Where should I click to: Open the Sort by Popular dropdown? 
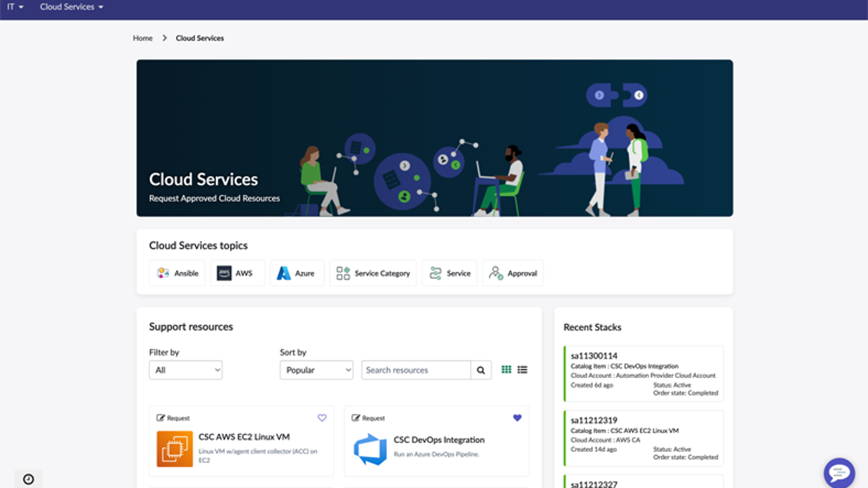[316, 370]
